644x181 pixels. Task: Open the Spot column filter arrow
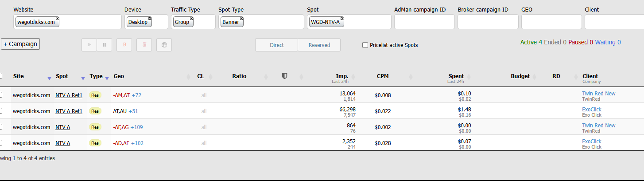(83, 79)
